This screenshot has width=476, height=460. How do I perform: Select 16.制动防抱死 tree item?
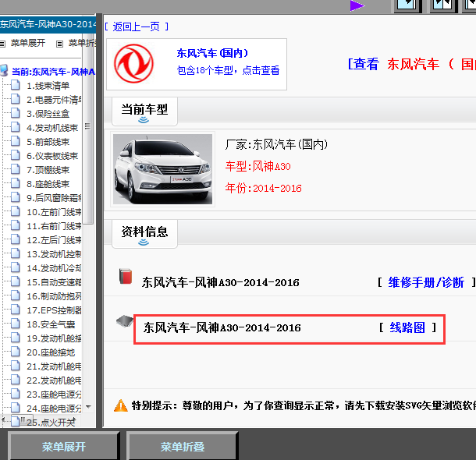coord(54,296)
